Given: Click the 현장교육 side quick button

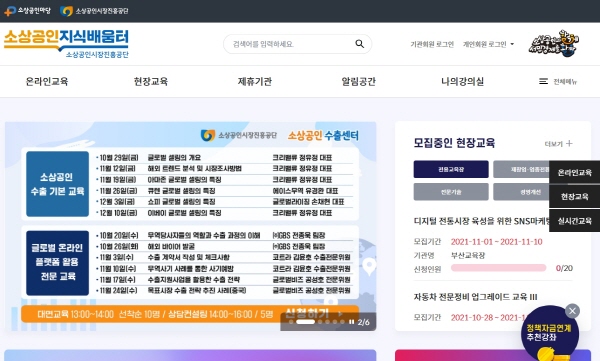Looking at the screenshot, I should coord(574,196).
